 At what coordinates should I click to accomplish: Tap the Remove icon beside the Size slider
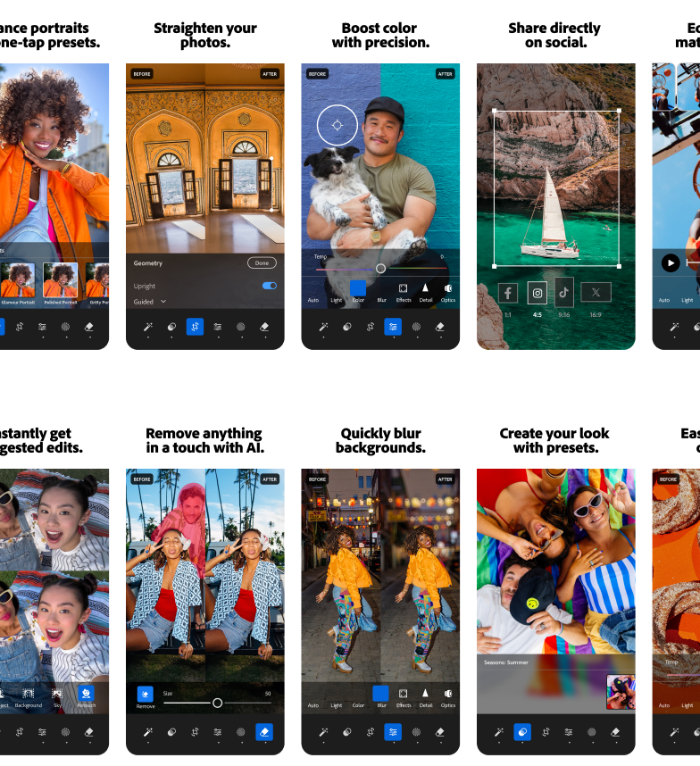145,693
